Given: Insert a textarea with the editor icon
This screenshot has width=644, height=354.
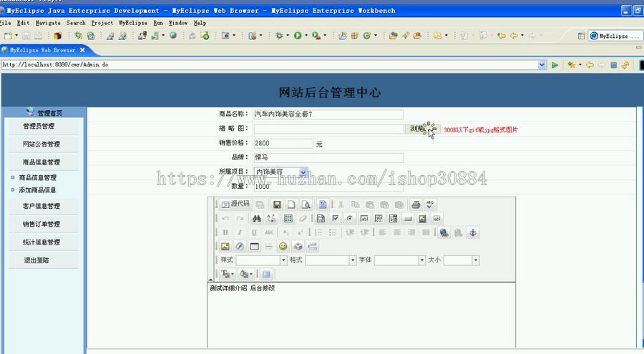Looking at the screenshot, I should coord(379,218).
